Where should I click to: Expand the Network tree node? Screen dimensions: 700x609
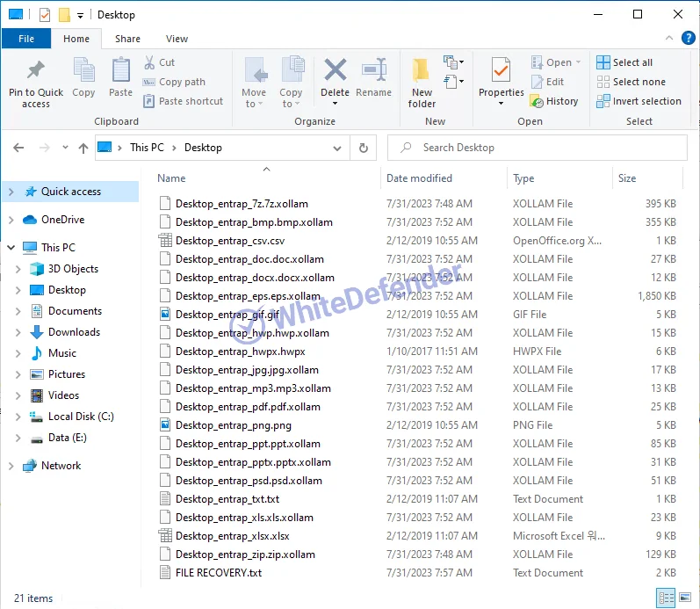11,466
